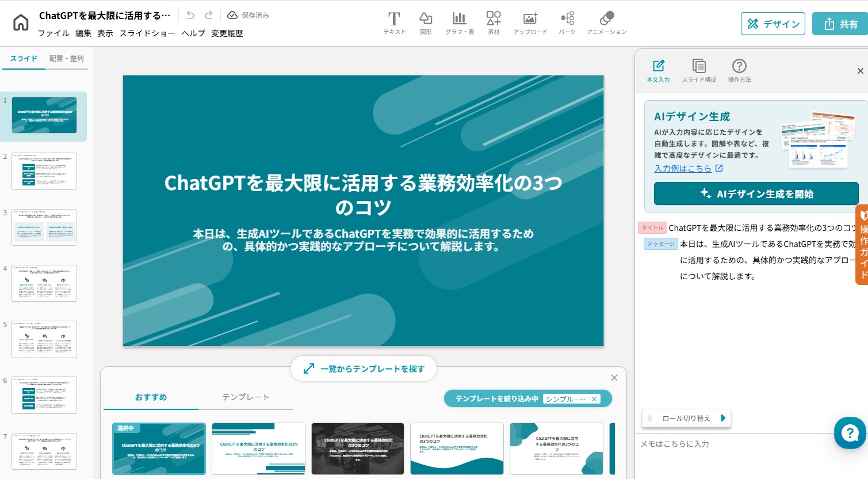
Task: Insert a グラフ・表 chart
Action: coord(460,23)
